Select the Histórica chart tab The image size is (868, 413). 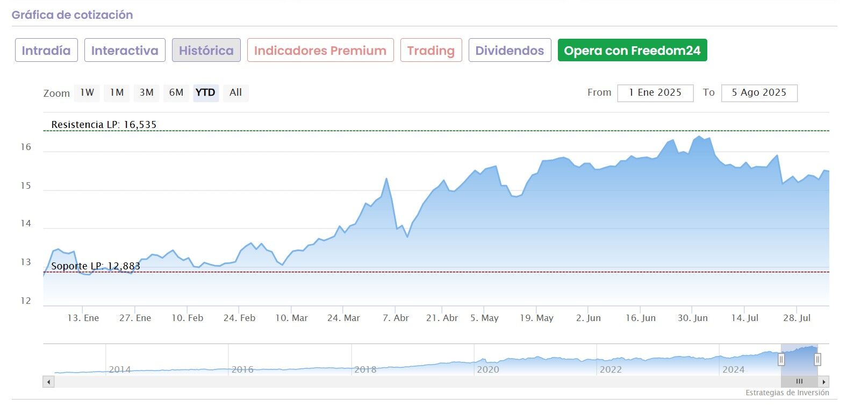[206, 51]
